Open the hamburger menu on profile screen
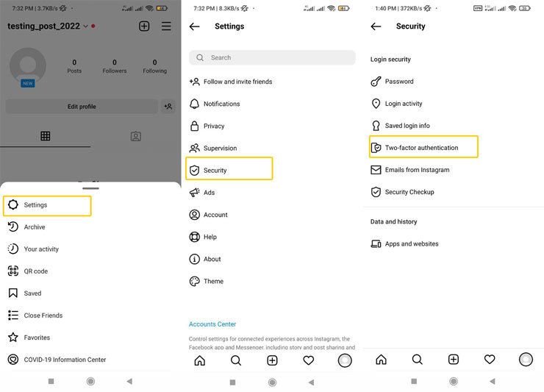Screen dimensions: 544x392 tap(167, 26)
